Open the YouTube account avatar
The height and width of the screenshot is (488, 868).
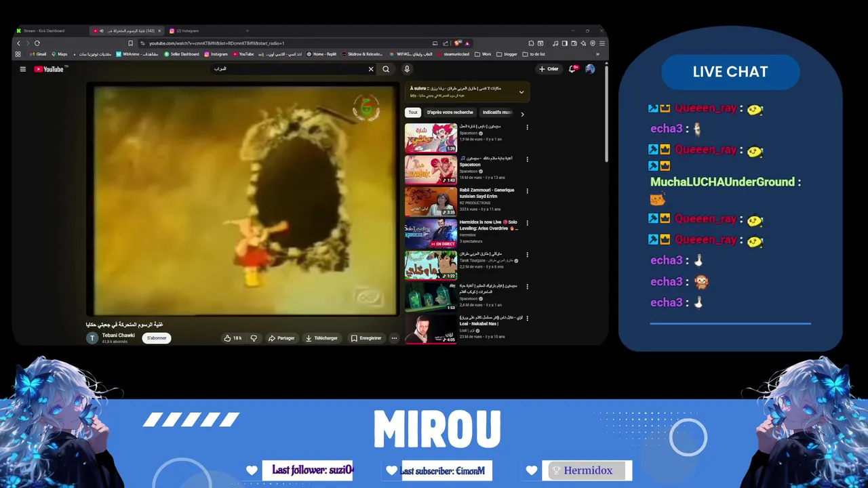click(590, 69)
